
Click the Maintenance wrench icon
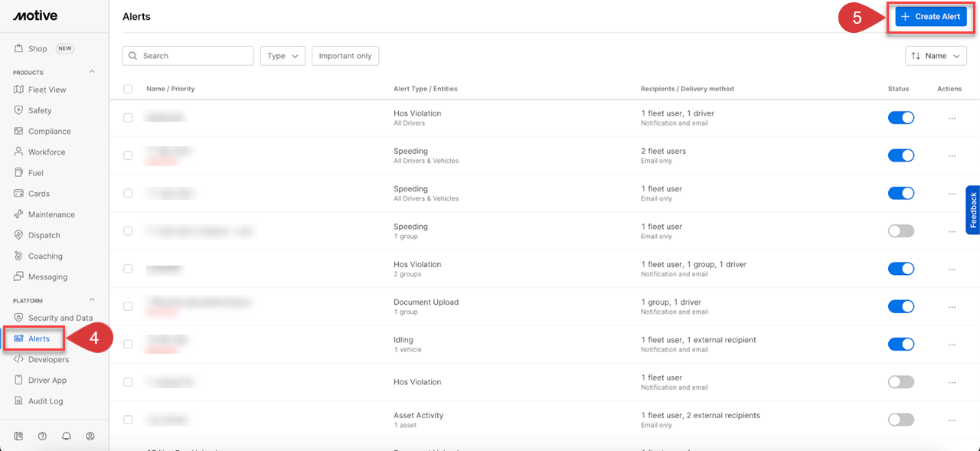[19, 214]
